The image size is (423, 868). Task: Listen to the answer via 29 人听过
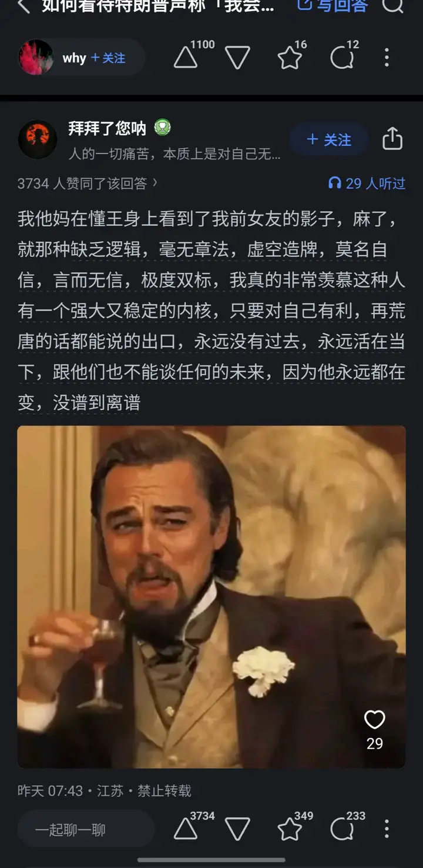(367, 183)
